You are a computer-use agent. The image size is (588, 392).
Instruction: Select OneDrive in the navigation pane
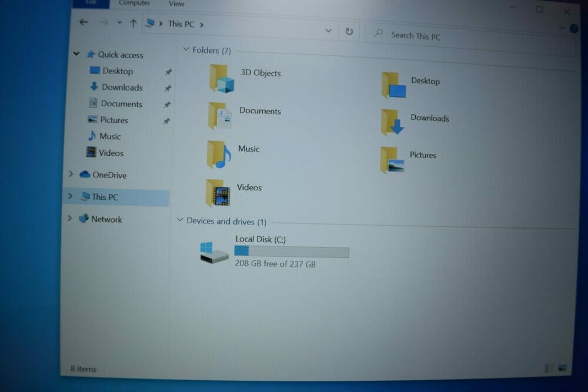point(109,175)
